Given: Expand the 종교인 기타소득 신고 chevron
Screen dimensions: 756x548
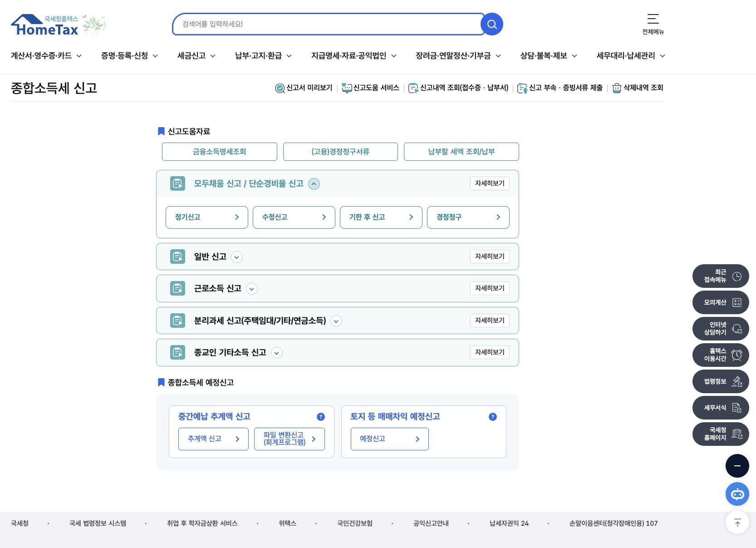Looking at the screenshot, I should click(x=277, y=353).
